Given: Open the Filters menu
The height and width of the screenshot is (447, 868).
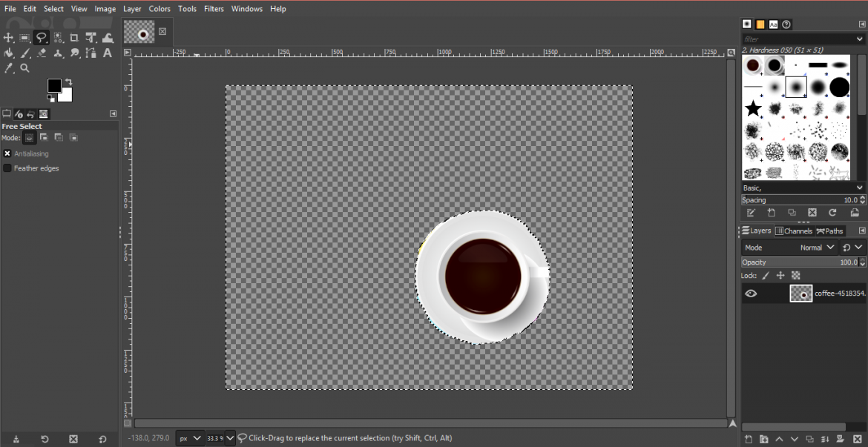Looking at the screenshot, I should click(214, 8).
